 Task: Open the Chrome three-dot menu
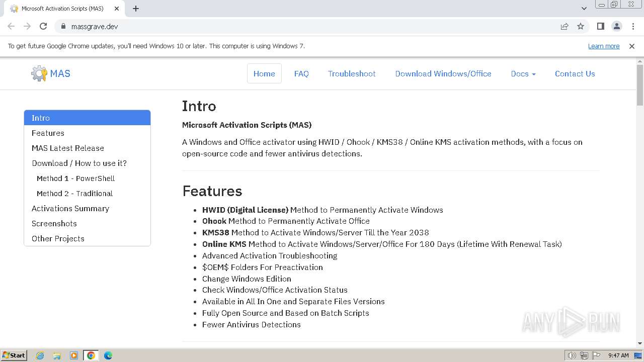point(633,26)
